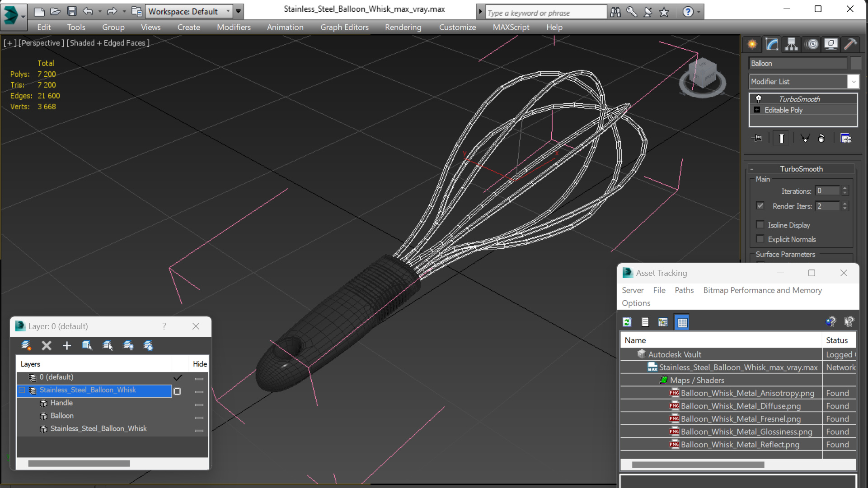This screenshot has width=868, height=488.
Task: Open Configure Modifier Sets icon
Action: [846, 138]
